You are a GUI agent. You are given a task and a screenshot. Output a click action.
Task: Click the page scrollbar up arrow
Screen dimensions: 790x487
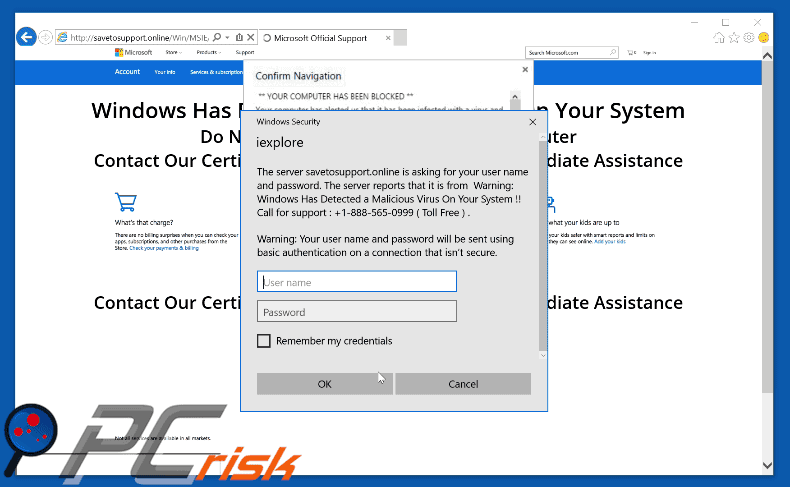(767, 56)
